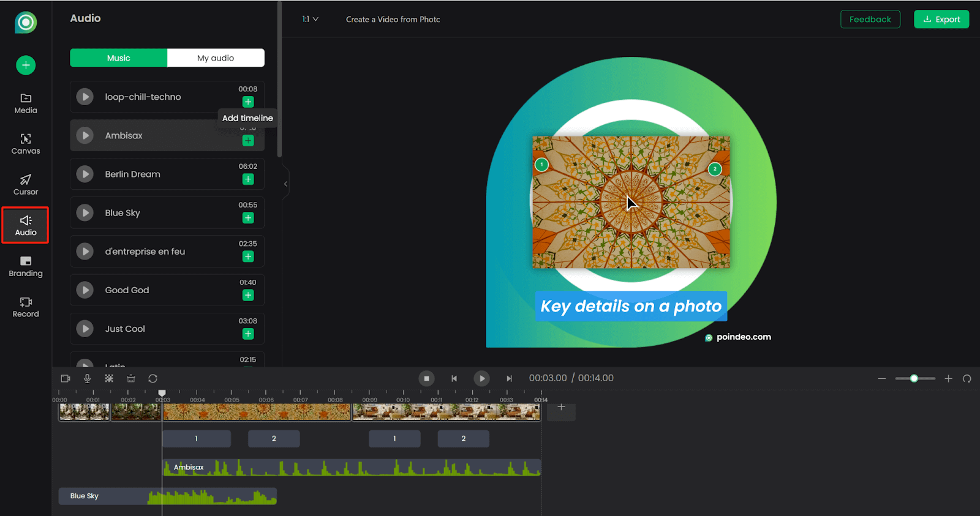This screenshot has height=516, width=980.
Task: Select the last video clip on timeline
Action: click(447, 412)
